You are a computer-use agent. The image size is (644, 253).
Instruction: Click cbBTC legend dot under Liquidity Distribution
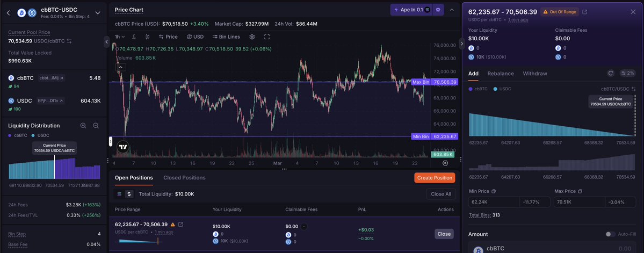(x=10, y=135)
